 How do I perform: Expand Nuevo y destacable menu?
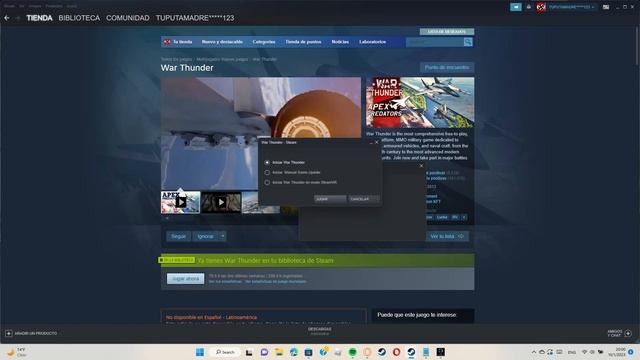point(222,42)
